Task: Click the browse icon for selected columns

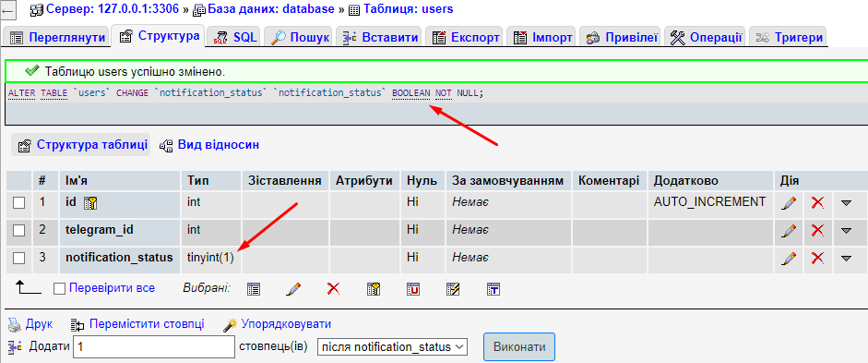Action: click(254, 289)
